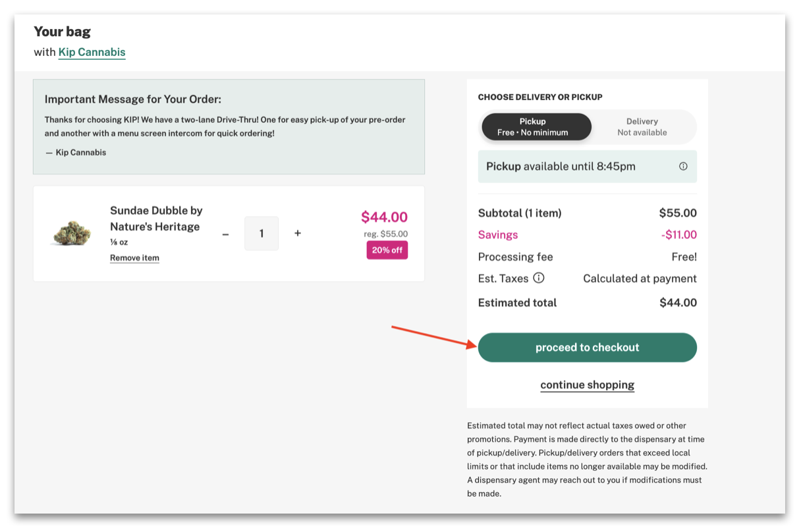
Task: Click Calculated at payment text
Action: (640, 279)
